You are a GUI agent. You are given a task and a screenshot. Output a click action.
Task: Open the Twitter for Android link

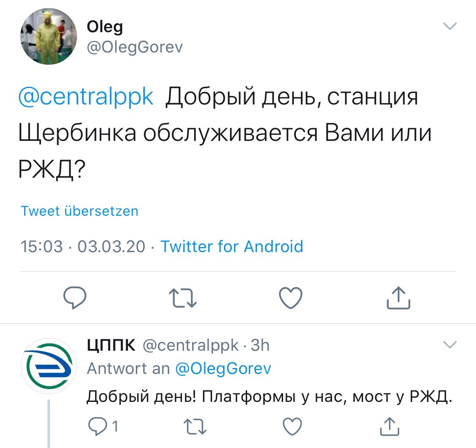232,246
